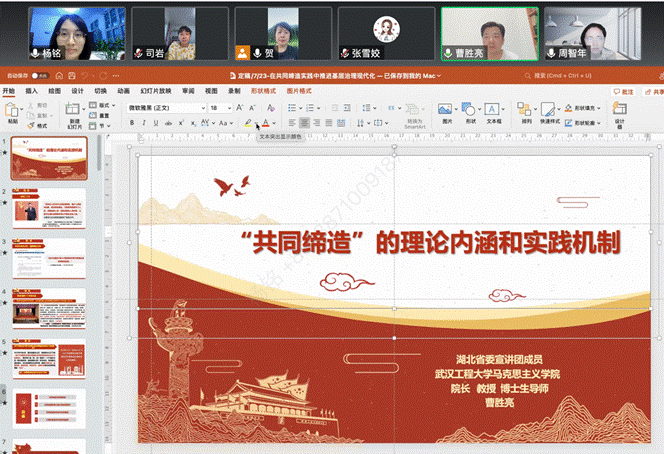Open the Insert (插入) ribbon tab
The height and width of the screenshot is (454, 664).
tap(31, 91)
